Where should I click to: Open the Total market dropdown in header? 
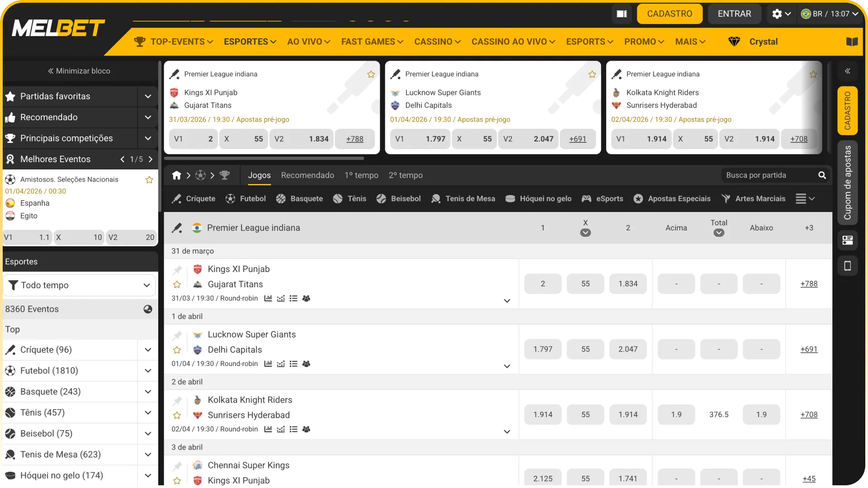tap(719, 233)
